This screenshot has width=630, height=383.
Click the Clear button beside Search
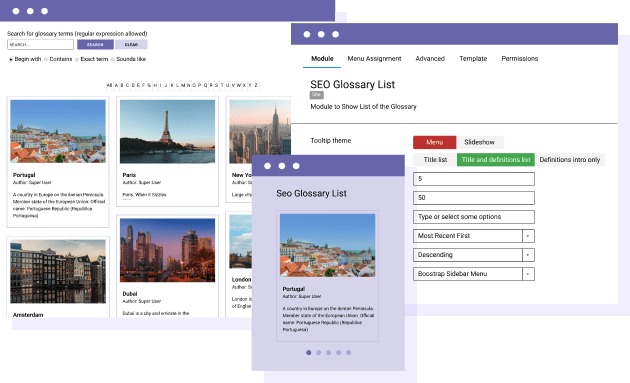point(131,44)
